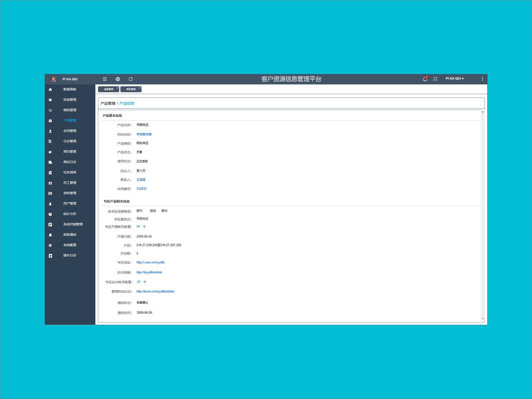Viewport: 532px width, 399px height.
Task: Click the globe icon in top bar
Action: click(118, 79)
